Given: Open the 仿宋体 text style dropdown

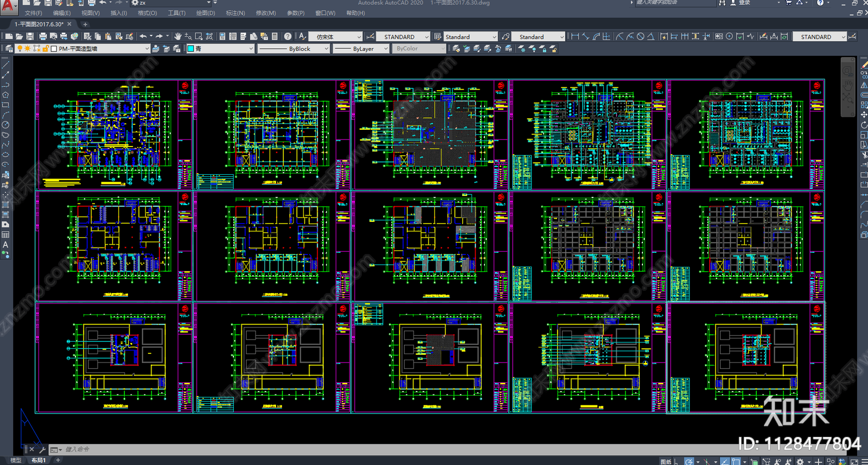Looking at the screenshot, I should (x=336, y=36).
